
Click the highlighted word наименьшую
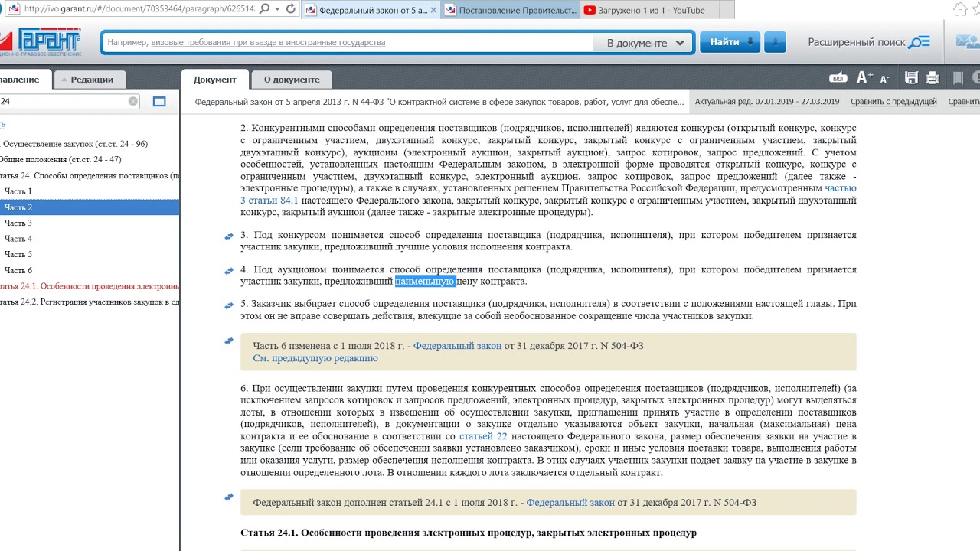[x=425, y=282]
